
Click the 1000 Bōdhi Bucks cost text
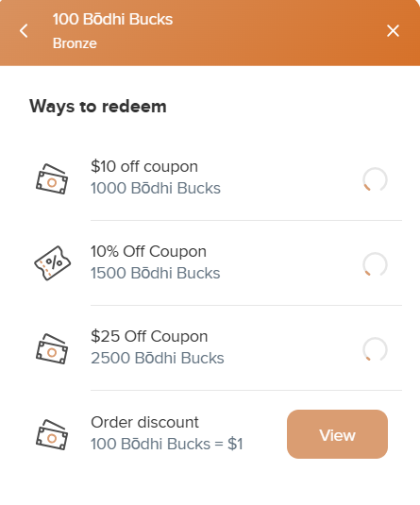(156, 189)
